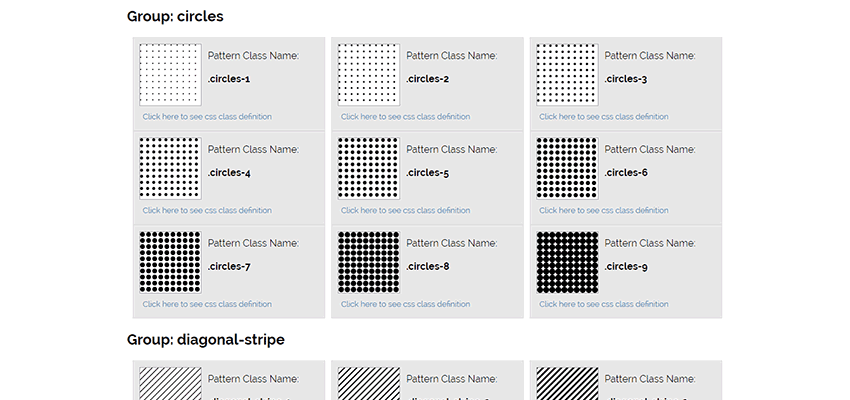Open css class definition link for circles-8
850x400 pixels.
pyautogui.click(x=405, y=304)
